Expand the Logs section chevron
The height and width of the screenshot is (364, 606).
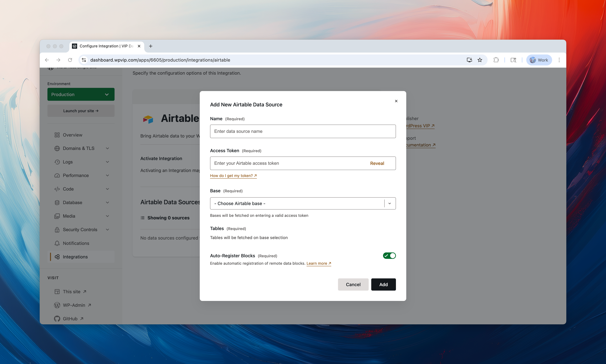(107, 162)
